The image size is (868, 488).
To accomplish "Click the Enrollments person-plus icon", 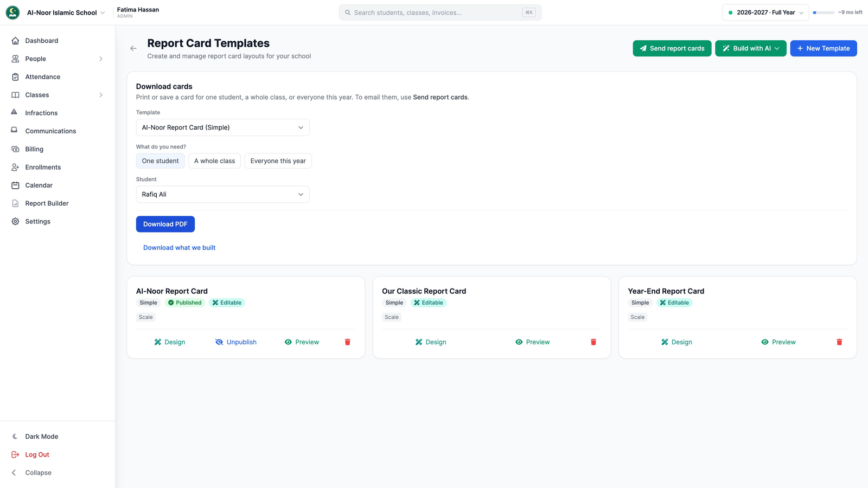I will pos(15,167).
